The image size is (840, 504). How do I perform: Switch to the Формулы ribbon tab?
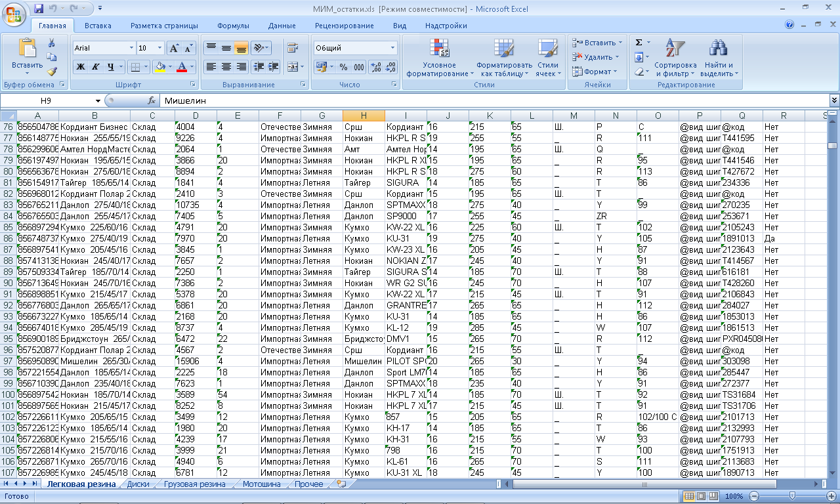point(233,26)
